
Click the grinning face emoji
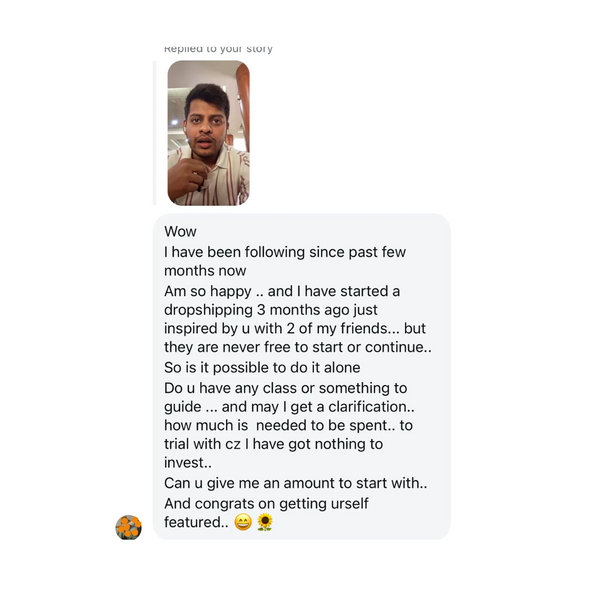coord(243,522)
